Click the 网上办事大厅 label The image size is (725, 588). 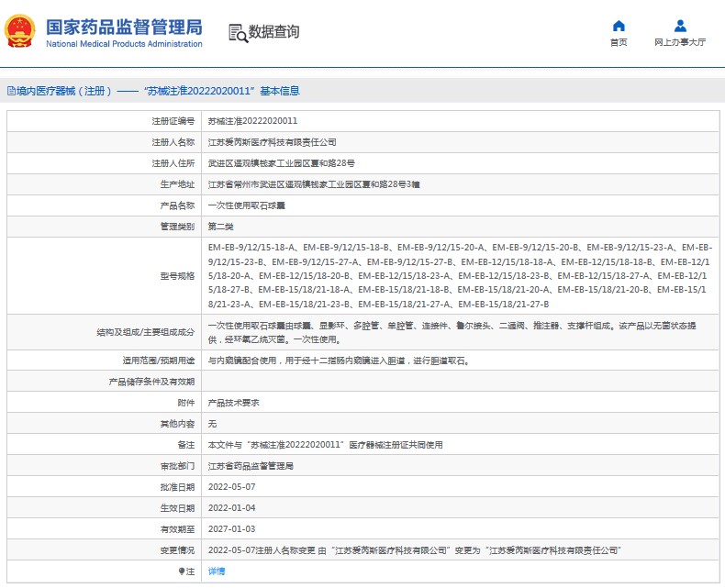click(x=680, y=42)
